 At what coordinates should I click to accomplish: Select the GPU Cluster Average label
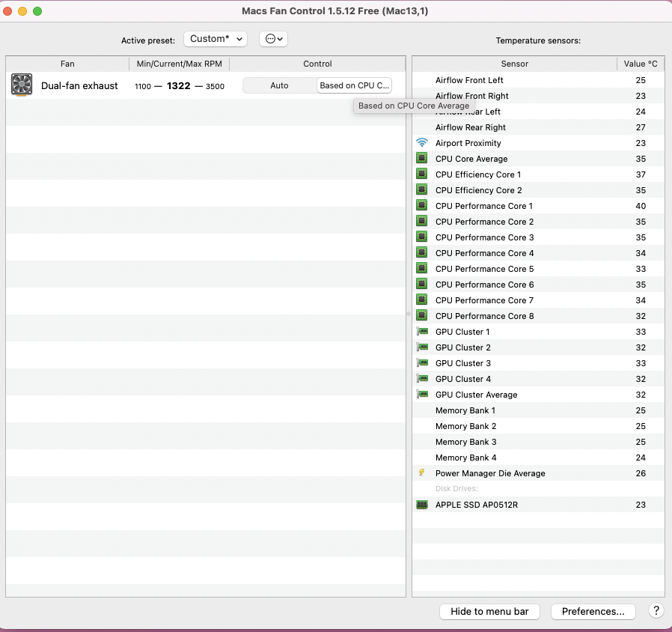click(476, 395)
